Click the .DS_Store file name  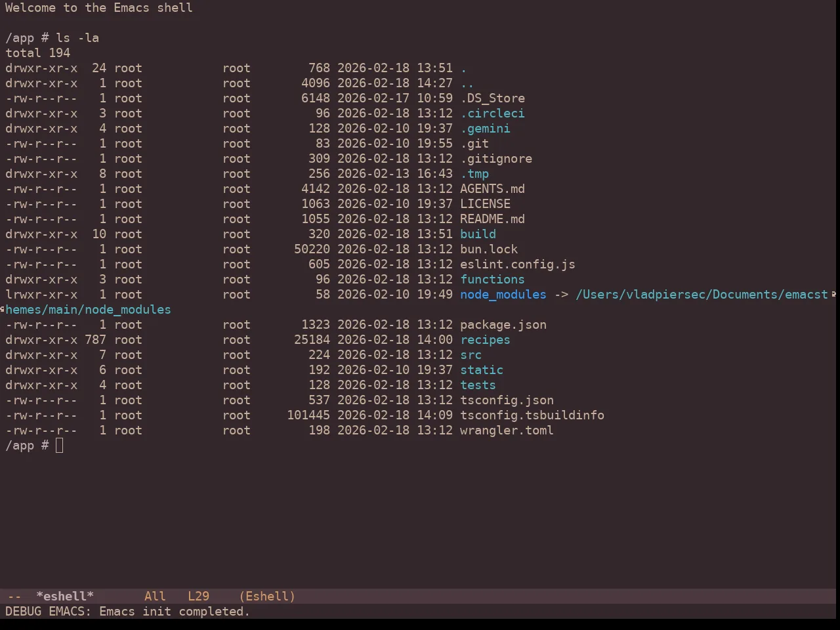click(492, 98)
